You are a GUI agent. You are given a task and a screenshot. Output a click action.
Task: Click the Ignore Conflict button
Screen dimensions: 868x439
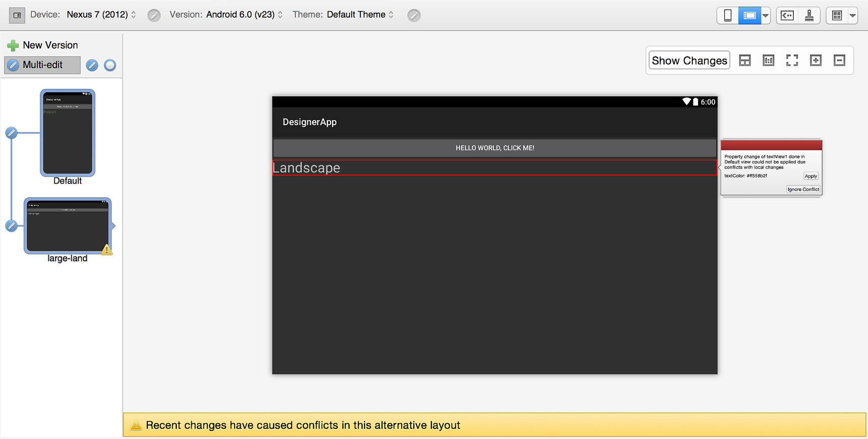(803, 189)
